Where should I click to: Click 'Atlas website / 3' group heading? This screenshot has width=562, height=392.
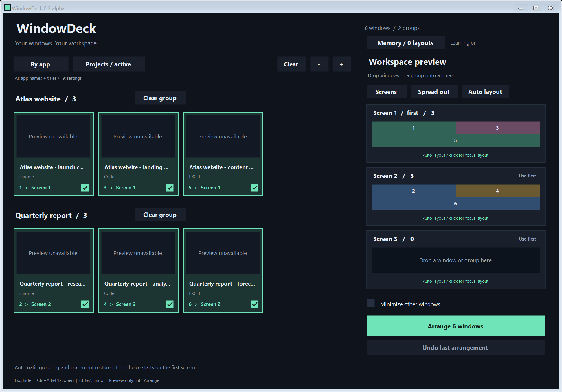pyautogui.click(x=46, y=99)
